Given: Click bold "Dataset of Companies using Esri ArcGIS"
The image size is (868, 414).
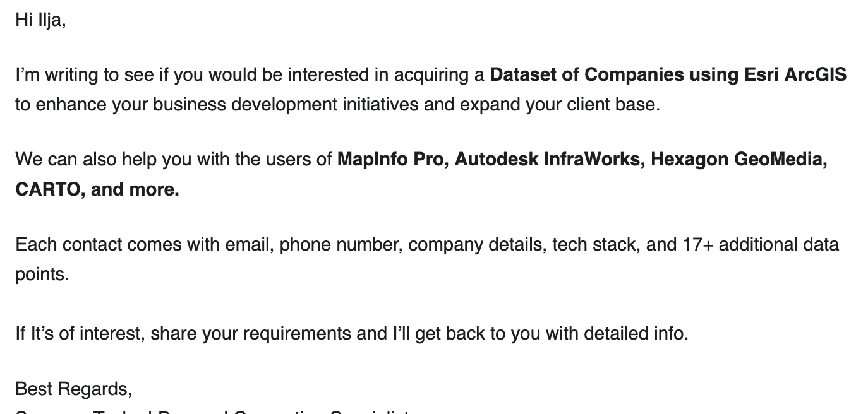Looking at the screenshot, I should [x=668, y=75].
